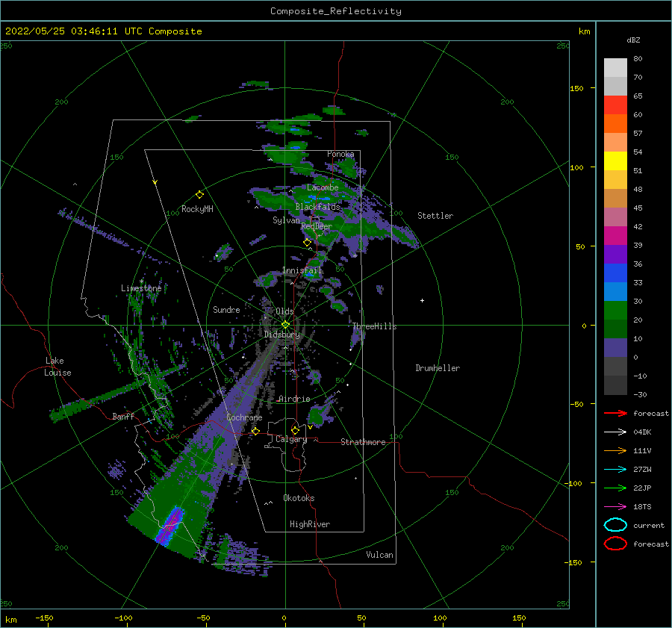672x628 pixels.
Task: Click the yellow radar site marker at center
Action: (x=285, y=325)
